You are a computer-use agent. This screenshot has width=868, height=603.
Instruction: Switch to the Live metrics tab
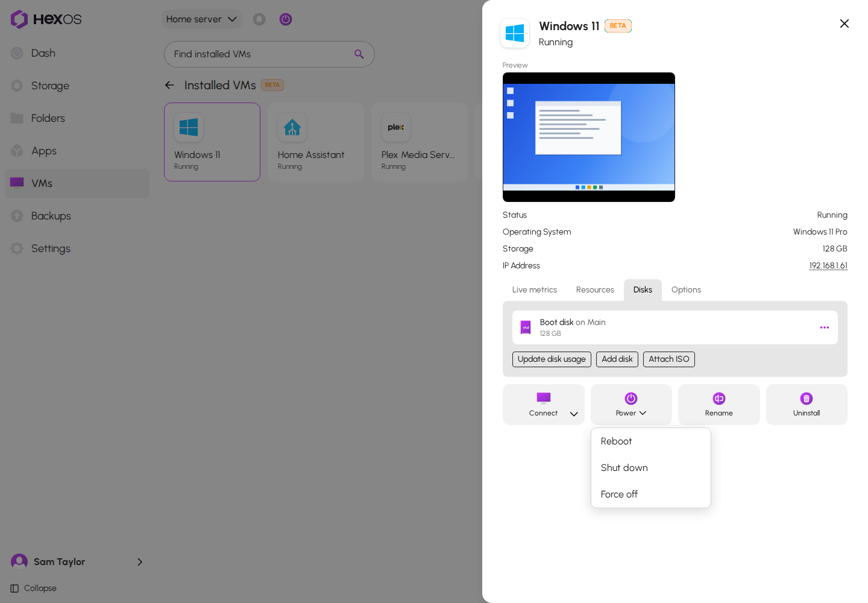tap(535, 290)
